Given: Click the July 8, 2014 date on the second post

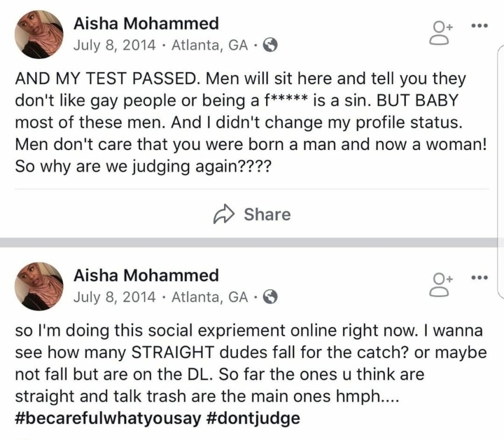Looking at the screenshot, I should [115, 297].
